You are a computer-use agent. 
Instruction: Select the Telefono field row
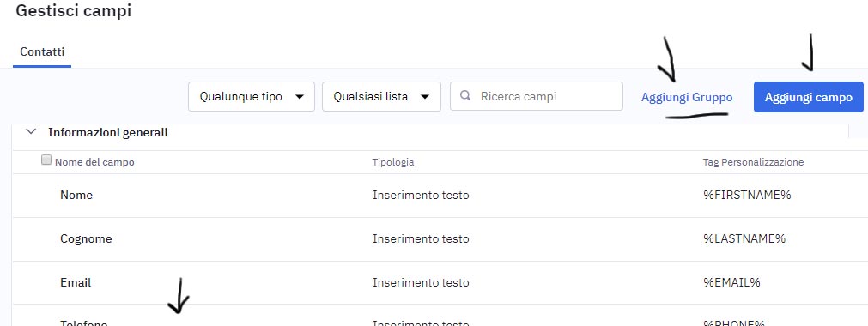[440, 318]
